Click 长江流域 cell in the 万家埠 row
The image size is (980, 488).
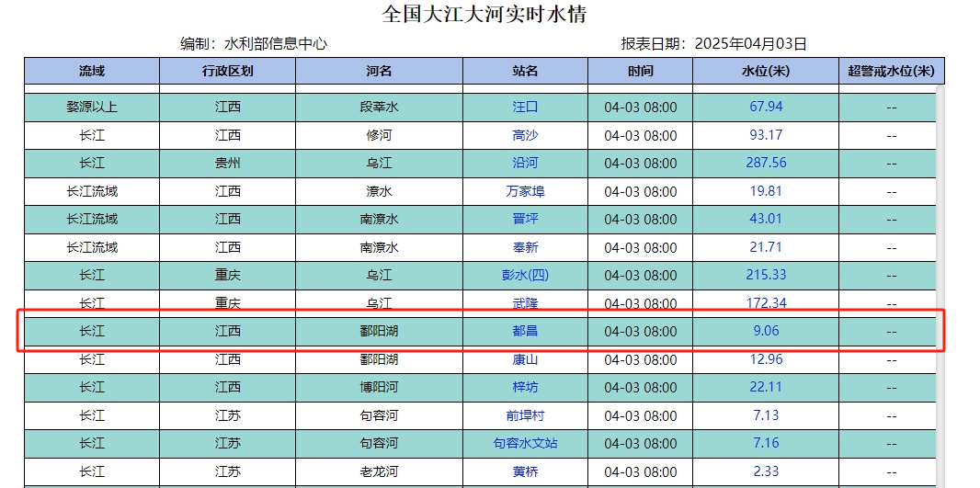click(92, 191)
